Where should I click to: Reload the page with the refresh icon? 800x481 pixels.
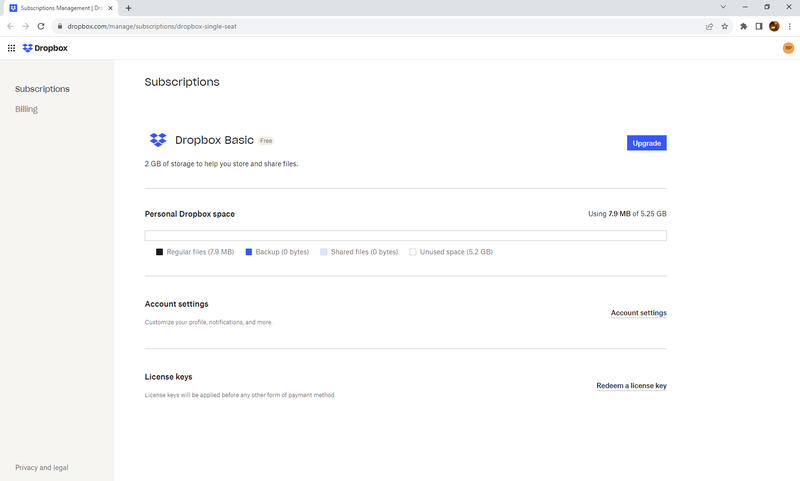[x=41, y=26]
